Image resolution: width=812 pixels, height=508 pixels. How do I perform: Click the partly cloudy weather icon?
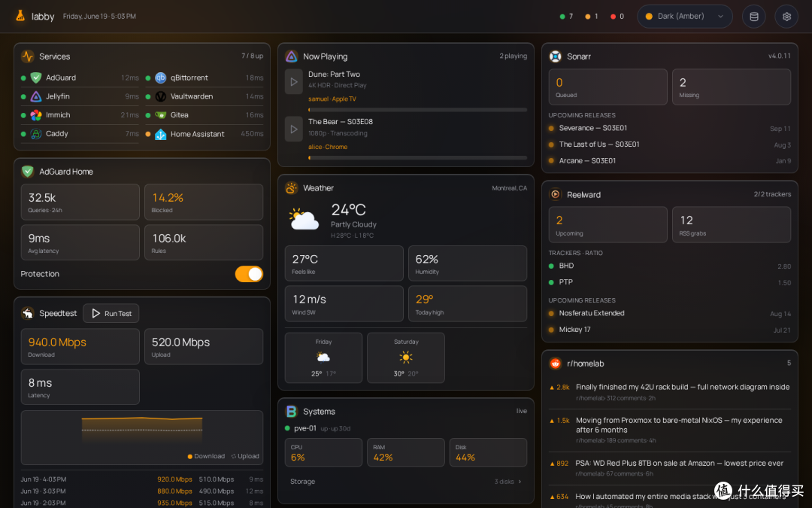pyautogui.click(x=304, y=219)
